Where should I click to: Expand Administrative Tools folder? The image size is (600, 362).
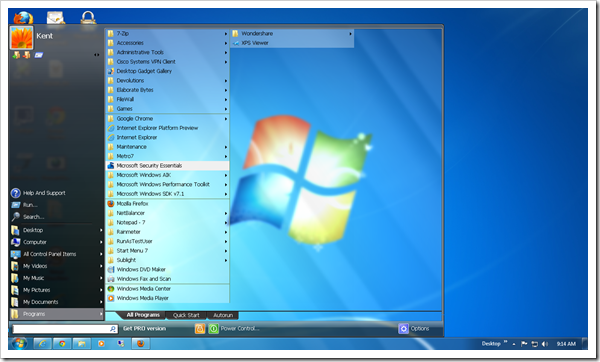pos(167,52)
